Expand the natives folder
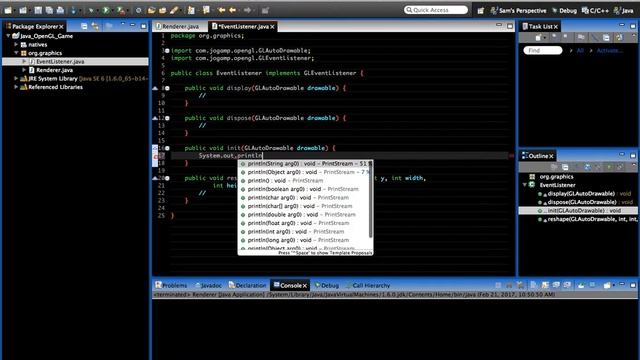Viewport: 640px width, 360px height. [x=16, y=44]
